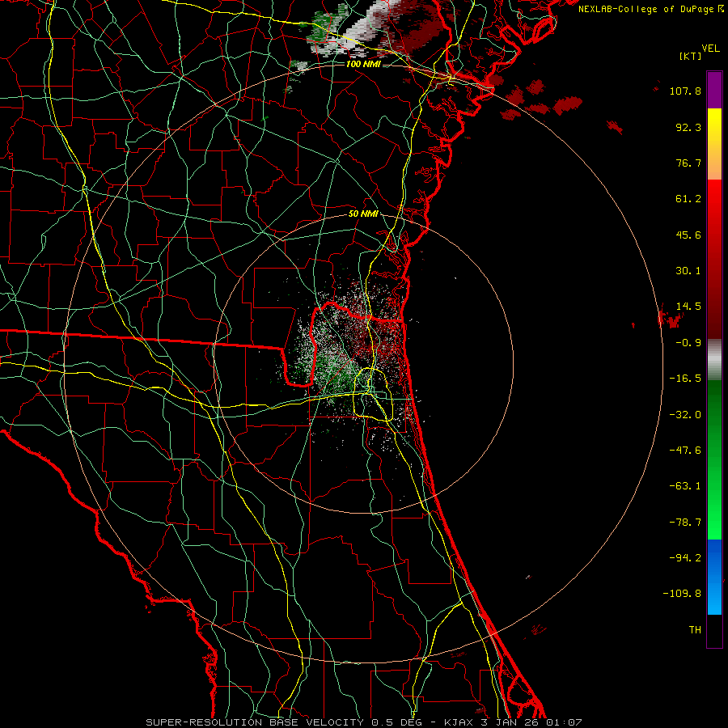Viewport: 728px width, 728px height.
Task: Click the 100 NMI range ring label
Action: [363, 64]
